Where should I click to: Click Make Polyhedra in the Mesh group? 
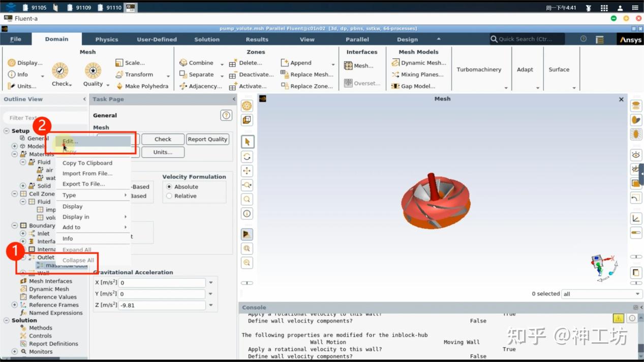pyautogui.click(x=142, y=86)
